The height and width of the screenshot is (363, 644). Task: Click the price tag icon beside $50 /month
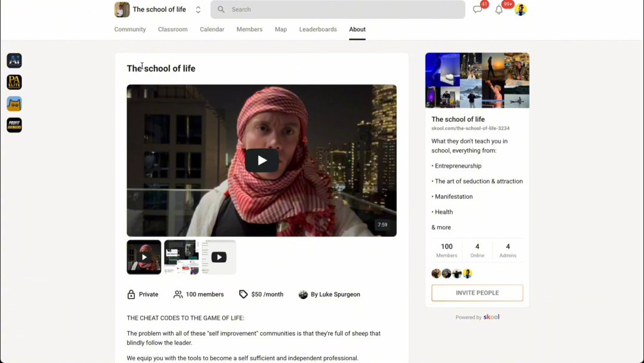click(x=243, y=294)
